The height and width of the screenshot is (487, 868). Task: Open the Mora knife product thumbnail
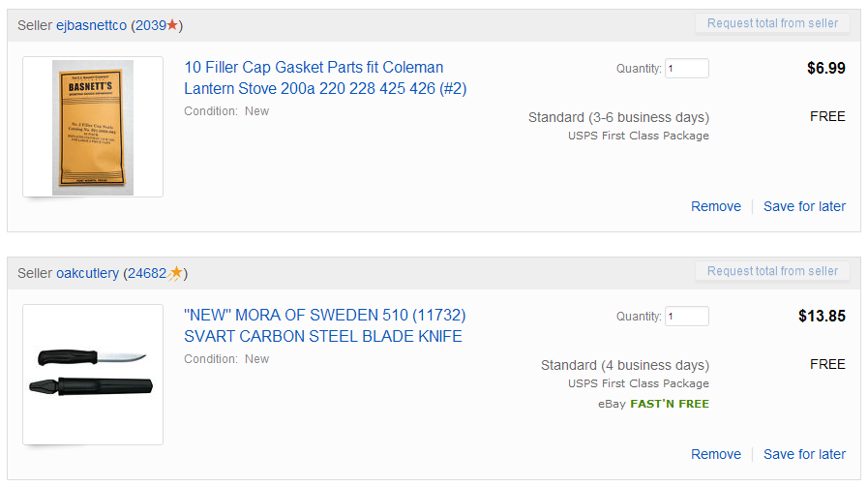click(93, 375)
